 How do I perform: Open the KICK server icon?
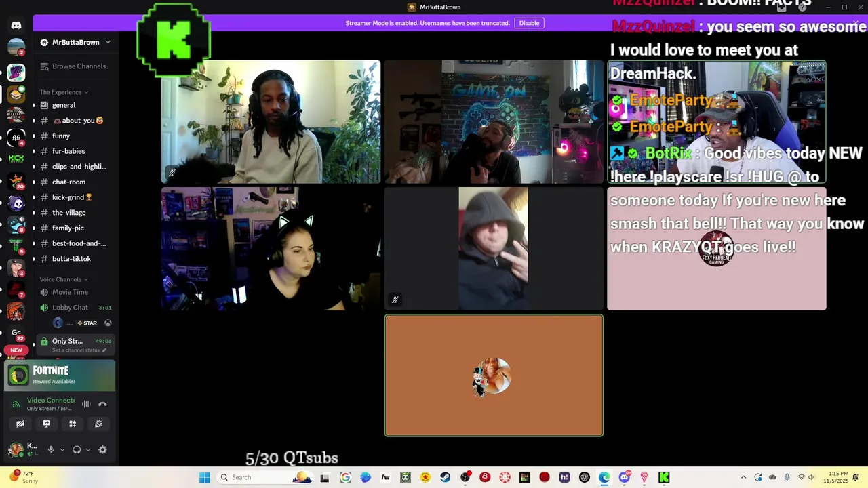16,159
